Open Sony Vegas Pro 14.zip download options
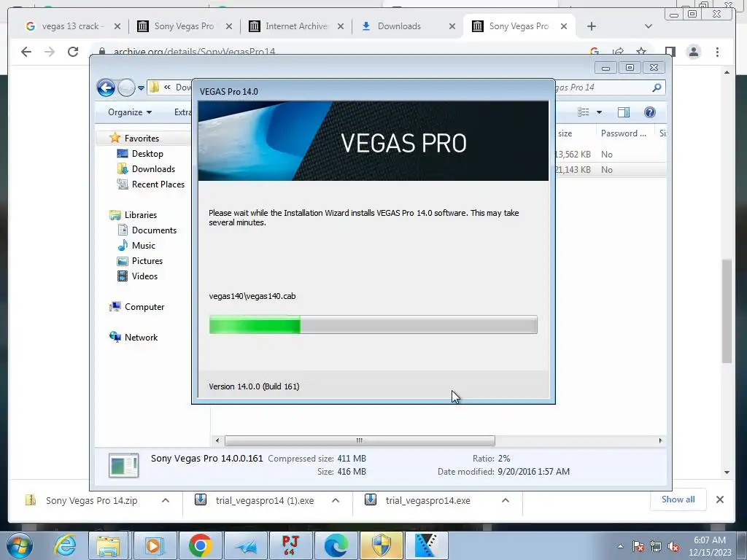This screenshot has height=560, width=747. (166, 500)
